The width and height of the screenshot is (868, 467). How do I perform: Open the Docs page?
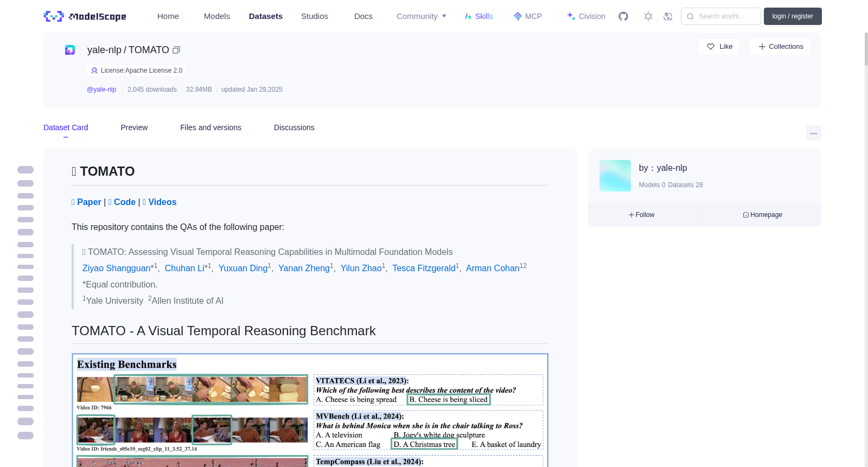363,16
